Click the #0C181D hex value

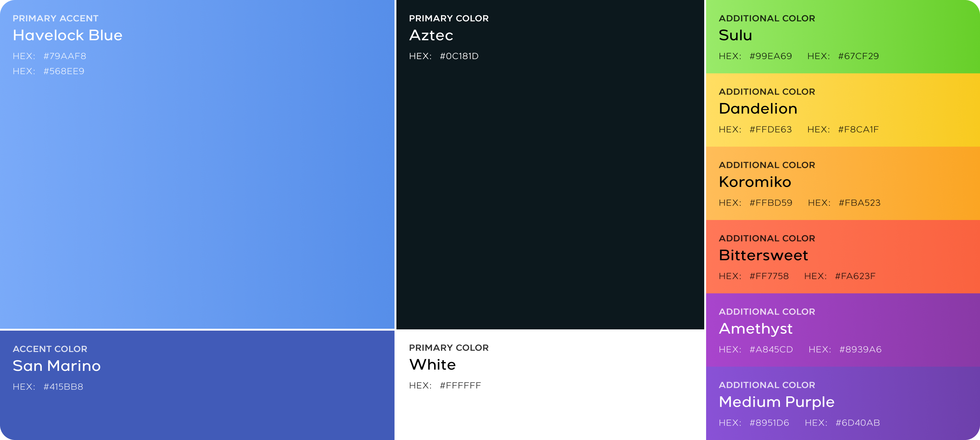459,56
